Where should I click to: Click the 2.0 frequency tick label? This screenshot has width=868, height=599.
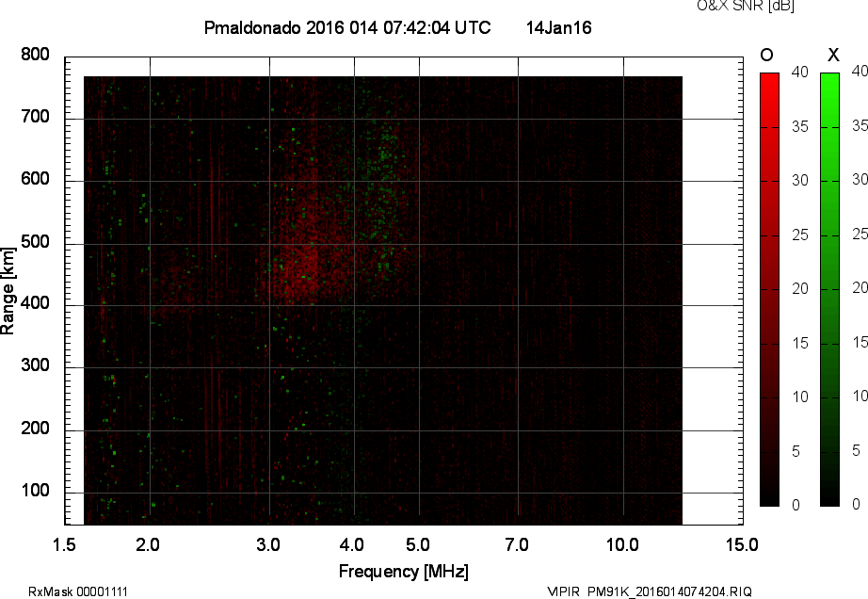(148, 544)
